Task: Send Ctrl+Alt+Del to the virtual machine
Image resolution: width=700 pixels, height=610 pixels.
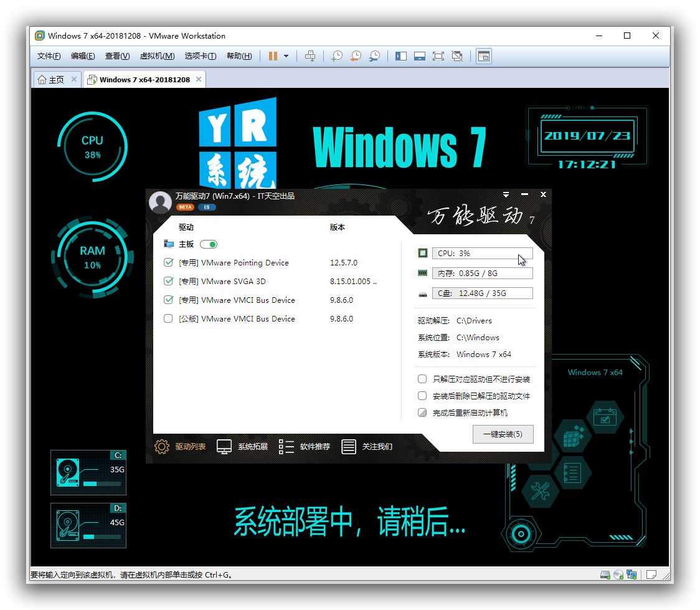Action: (310, 56)
